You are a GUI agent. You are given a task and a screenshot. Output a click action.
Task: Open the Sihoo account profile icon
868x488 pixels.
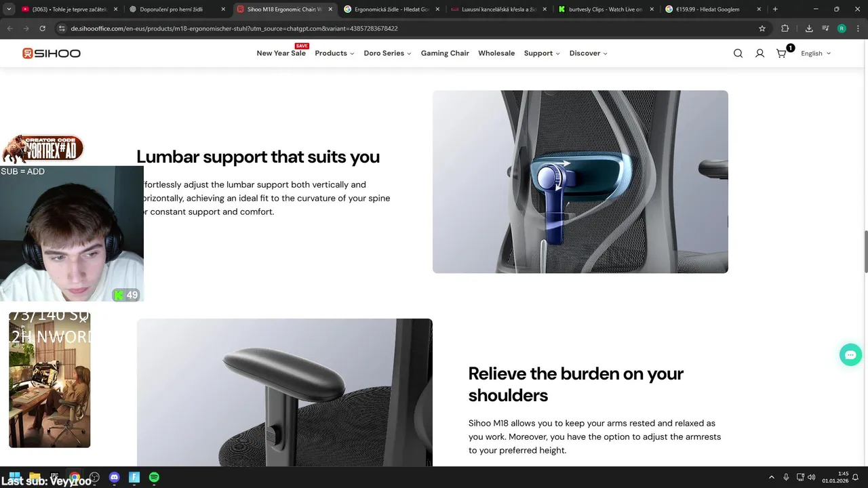pyautogui.click(x=759, y=54)
